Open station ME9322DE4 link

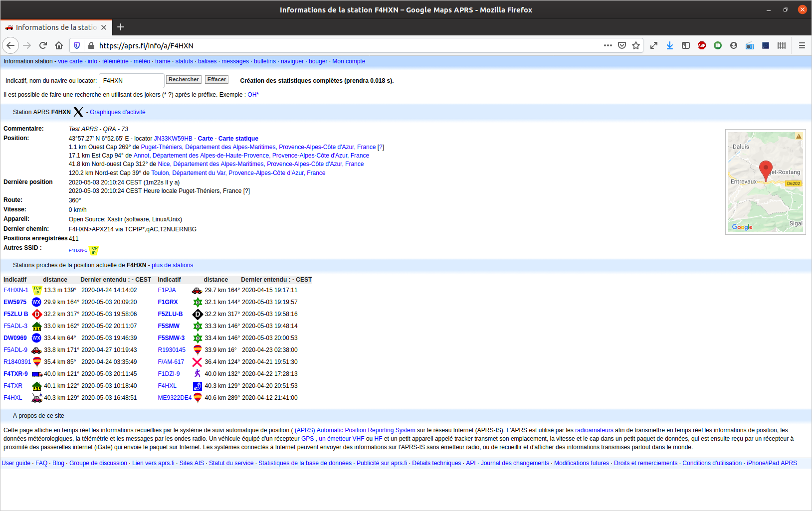coord(175,398)
